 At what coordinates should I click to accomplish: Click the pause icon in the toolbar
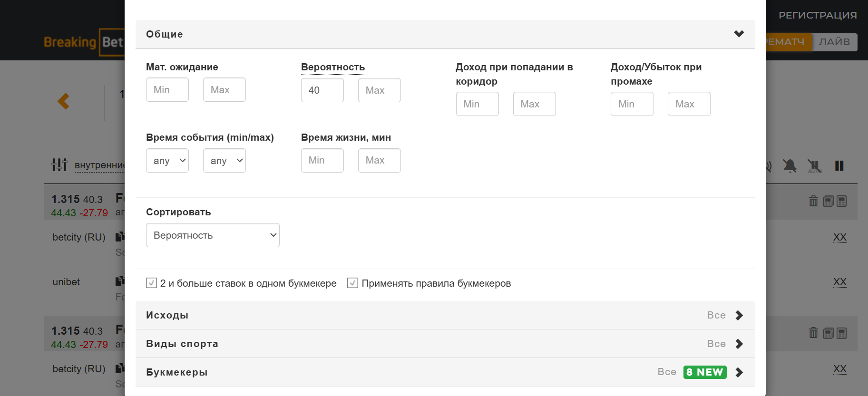[x=839, y=166]
